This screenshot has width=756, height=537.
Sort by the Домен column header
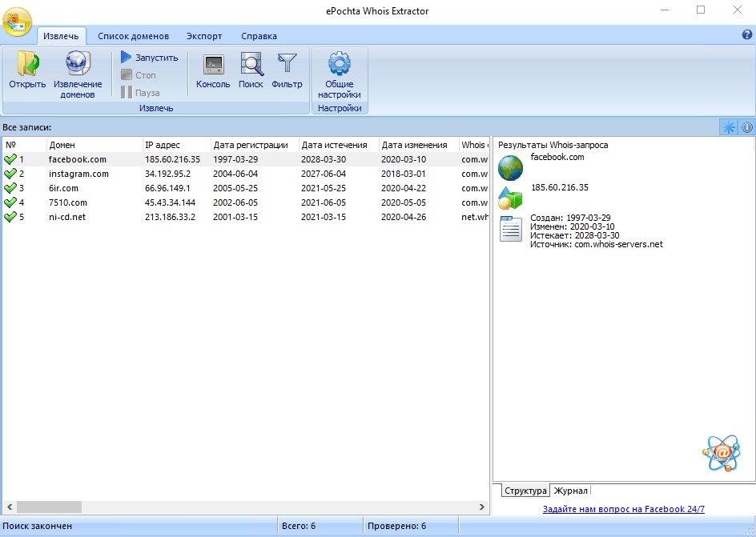[x=95, y=145]
